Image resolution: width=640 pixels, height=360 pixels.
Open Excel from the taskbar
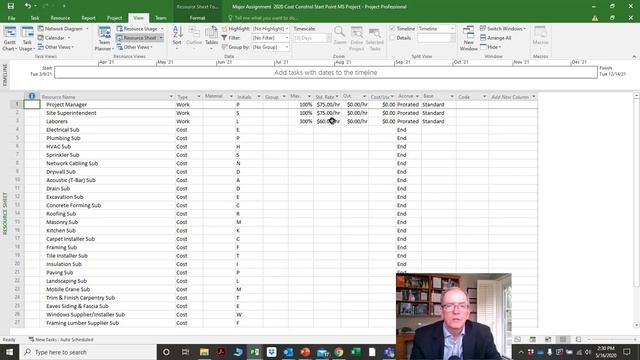coord(356,352)
